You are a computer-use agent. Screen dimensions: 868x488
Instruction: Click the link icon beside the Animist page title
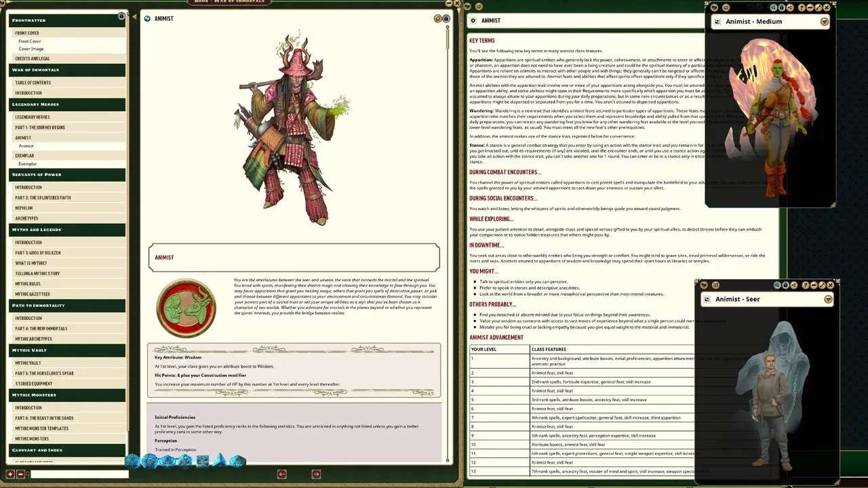(147, 18)
